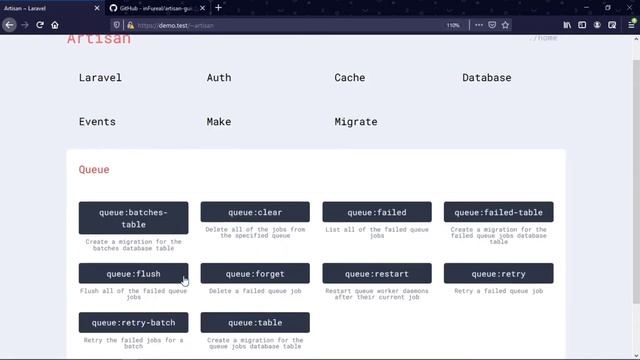This screenshot has width=640, height=360.
Task: Click 'Delete all of the jobs' description
Action: [x=255, y=233]
